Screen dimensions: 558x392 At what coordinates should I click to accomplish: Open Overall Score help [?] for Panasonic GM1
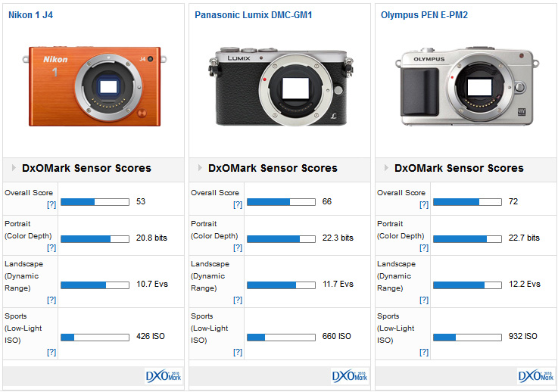238,204
